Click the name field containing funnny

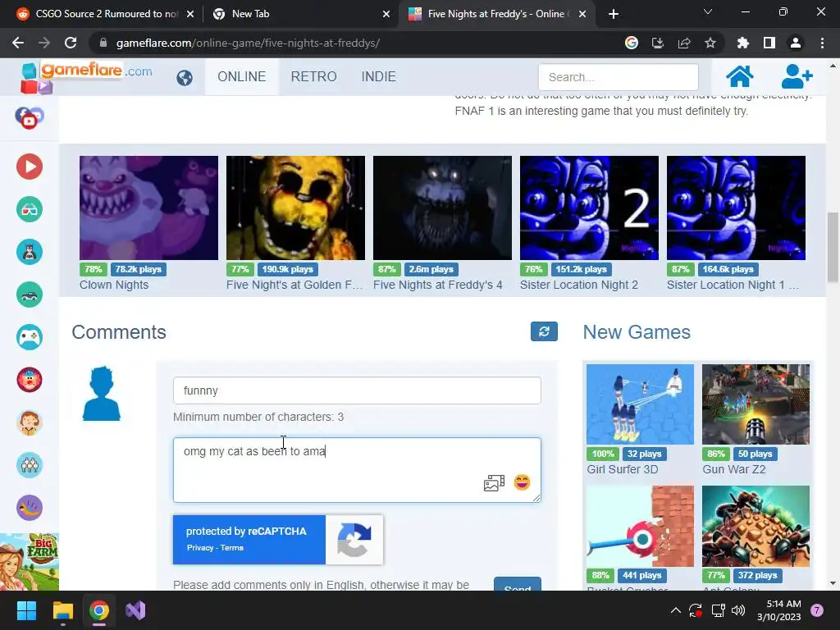coord(357,390)
